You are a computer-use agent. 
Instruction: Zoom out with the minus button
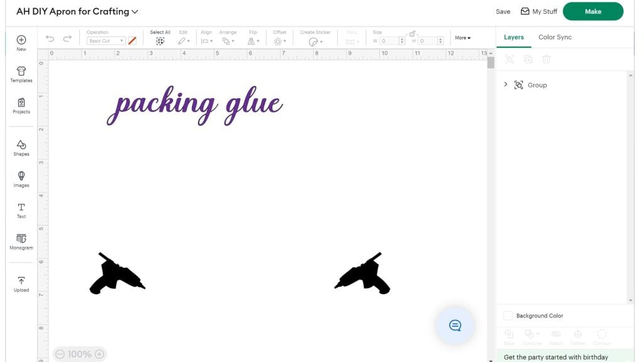[x=60, y=354]
